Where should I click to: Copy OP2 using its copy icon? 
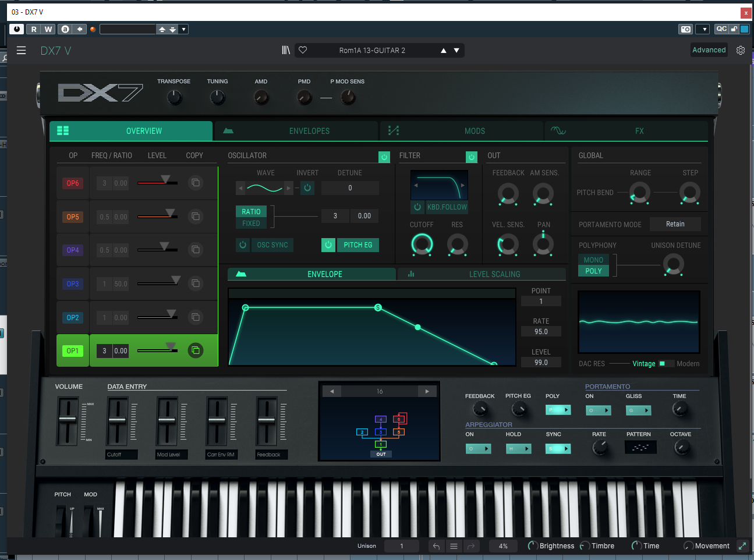[x=196, y=317]
